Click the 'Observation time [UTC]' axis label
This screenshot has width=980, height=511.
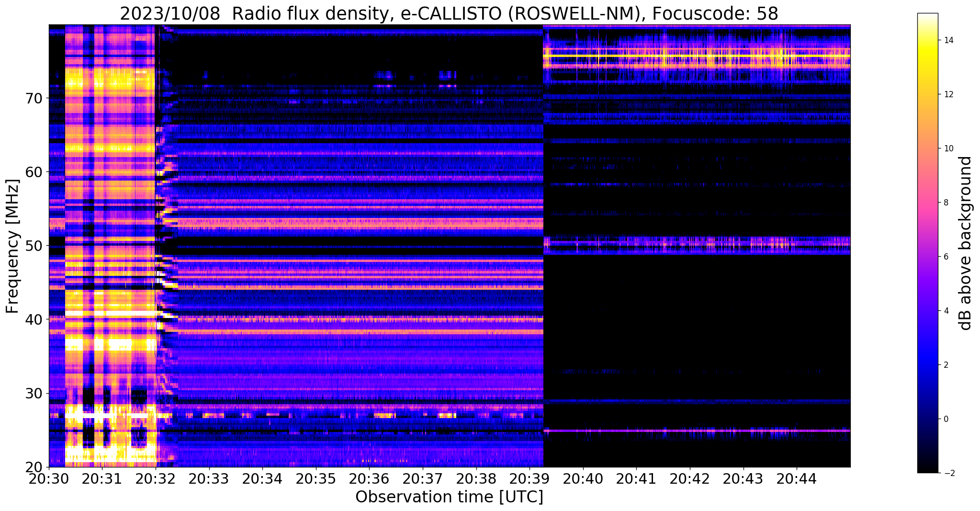coord(449,497)
